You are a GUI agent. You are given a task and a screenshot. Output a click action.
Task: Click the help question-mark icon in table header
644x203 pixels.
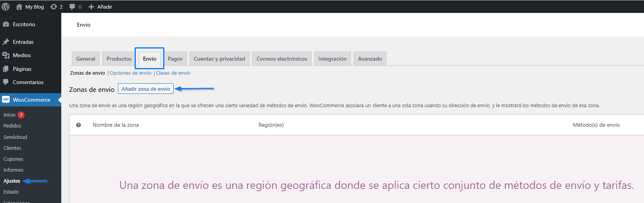coord(78,125)
